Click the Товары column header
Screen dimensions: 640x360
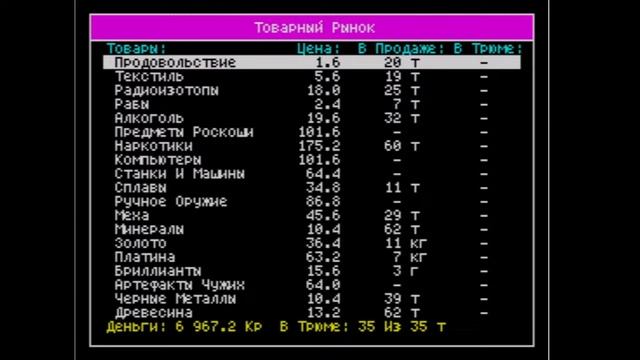point(137,49)
